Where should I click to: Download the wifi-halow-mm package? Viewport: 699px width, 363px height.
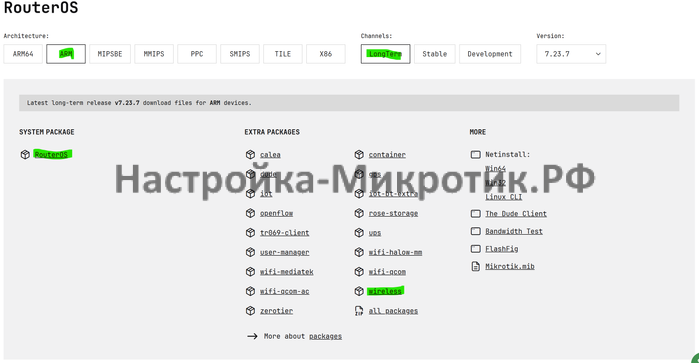(395, 252)
